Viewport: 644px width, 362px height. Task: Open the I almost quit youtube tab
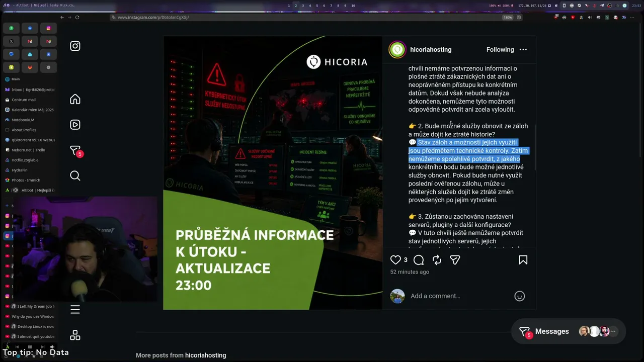pos(30,336)
